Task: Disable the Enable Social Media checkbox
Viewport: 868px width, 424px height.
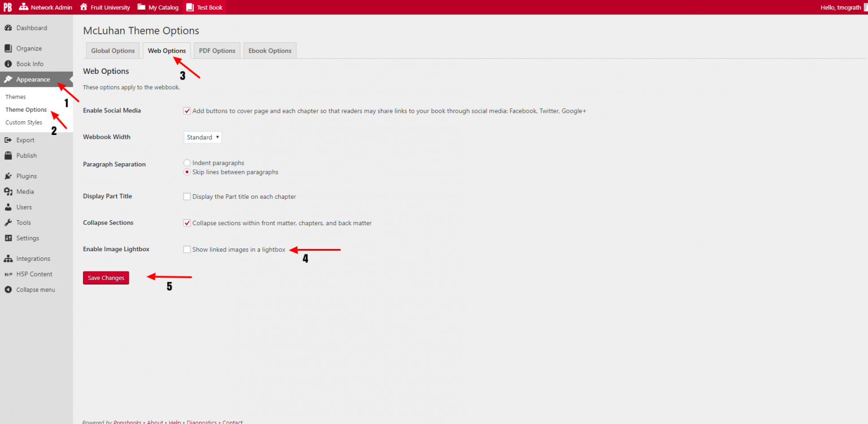Action: (187, 111)
